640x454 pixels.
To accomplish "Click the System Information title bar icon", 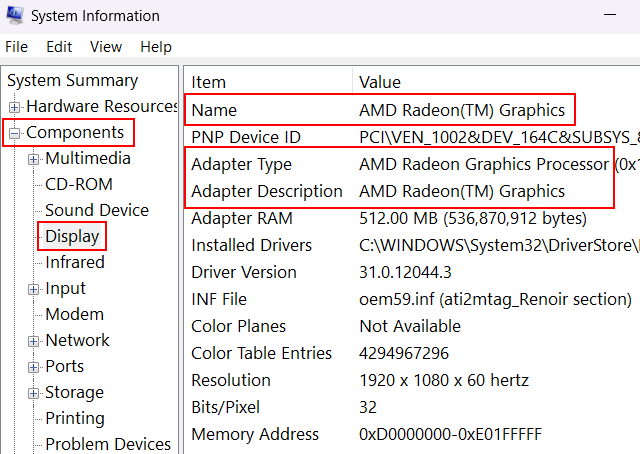I will [x=15, y=16].
